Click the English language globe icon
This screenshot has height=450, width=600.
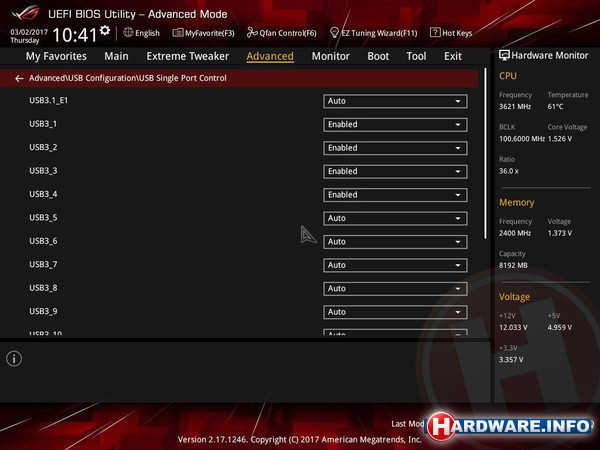[128, 33]
